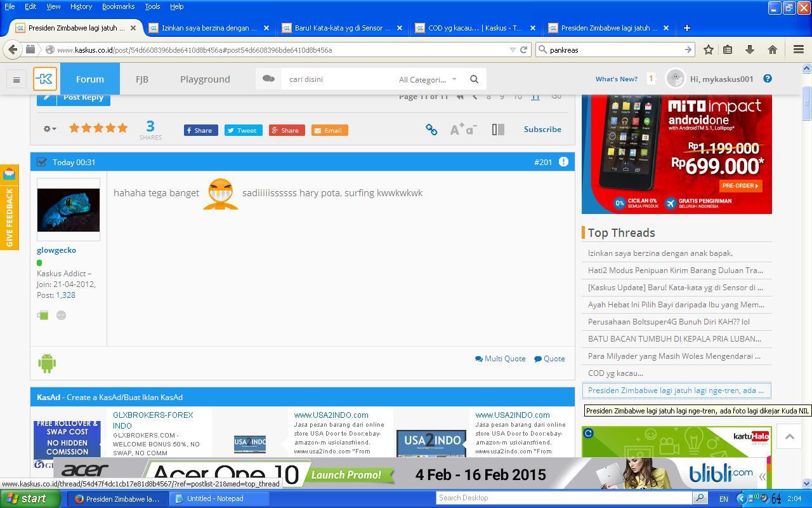
Task: Toggle the sidebar layout icon
Action: 498,130
